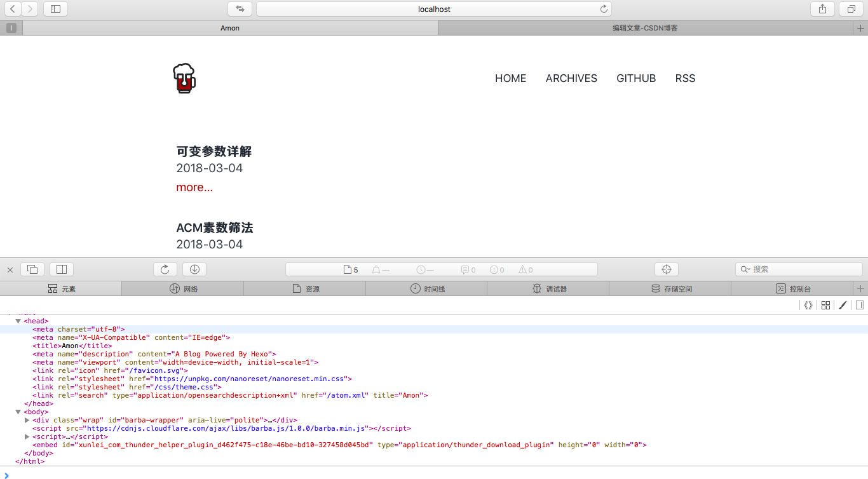The width and height of the screenshot is (868, 479).
Task: Reload page from inspector toolbar
Action: pyautogui.click(x=165, y=269)
